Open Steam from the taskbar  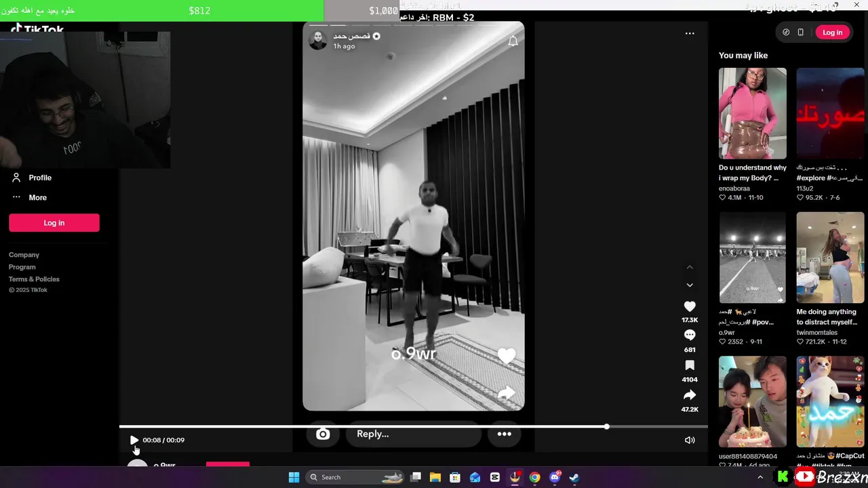point(574,477)
